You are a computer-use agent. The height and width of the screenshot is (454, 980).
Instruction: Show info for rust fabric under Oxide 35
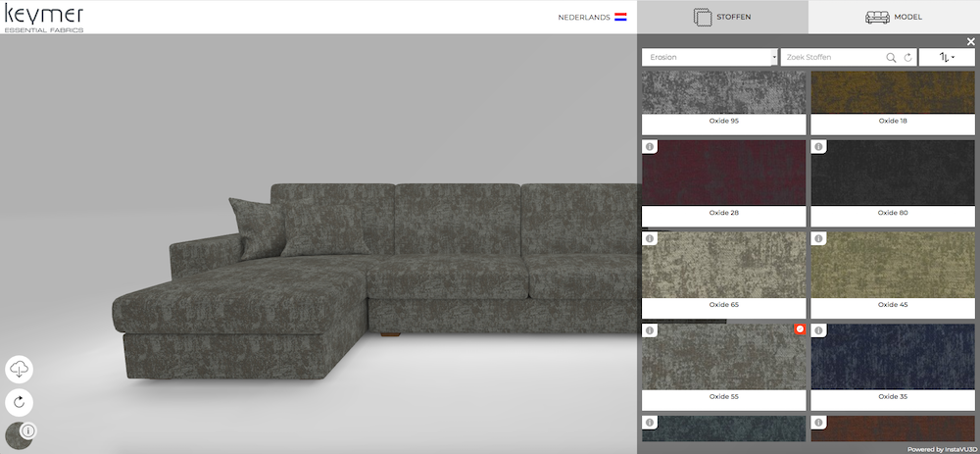tap(818, 422)
